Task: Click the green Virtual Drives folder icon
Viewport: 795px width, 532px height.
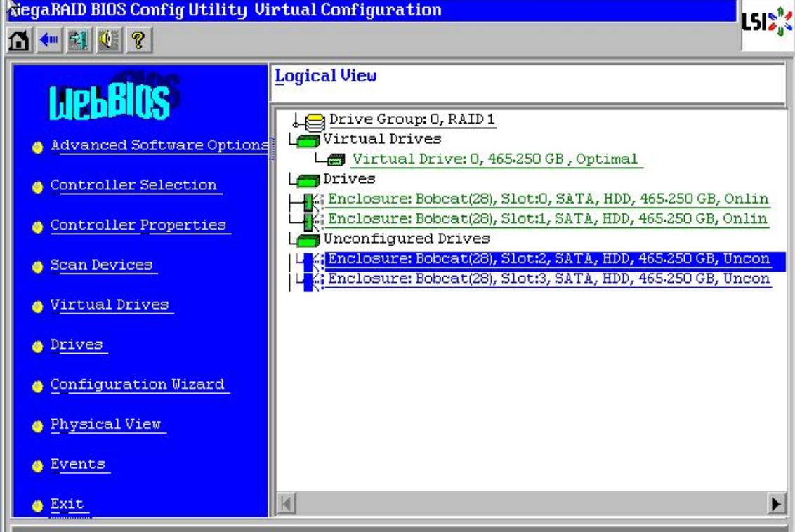Action: point(308,141)
